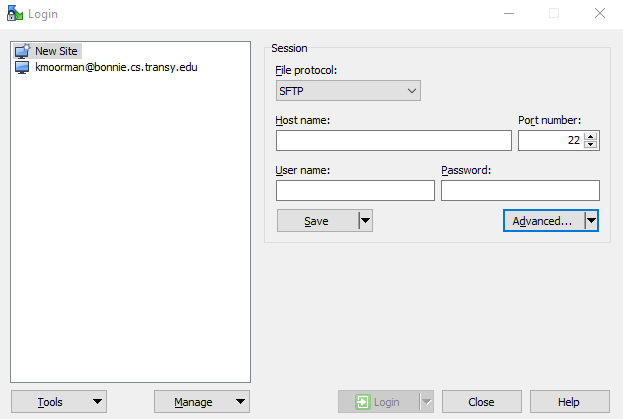Focus the User name text box

click(x=355, y=190)
